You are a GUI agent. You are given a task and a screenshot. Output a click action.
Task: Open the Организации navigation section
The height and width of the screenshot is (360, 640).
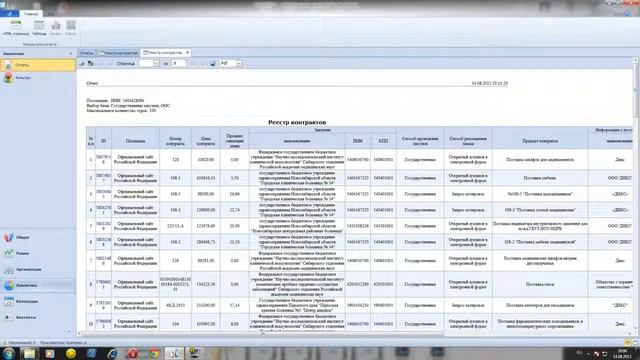(x=38, y=269)
